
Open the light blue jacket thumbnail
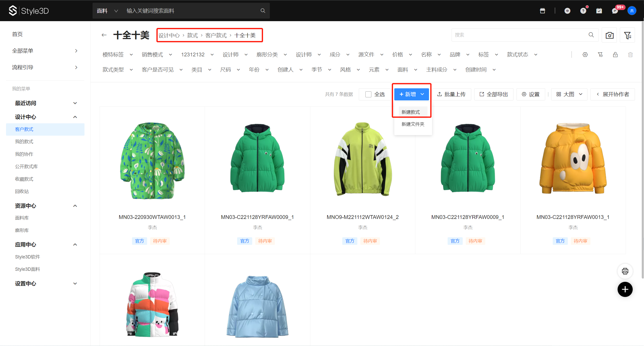click(x=257, y=306)
